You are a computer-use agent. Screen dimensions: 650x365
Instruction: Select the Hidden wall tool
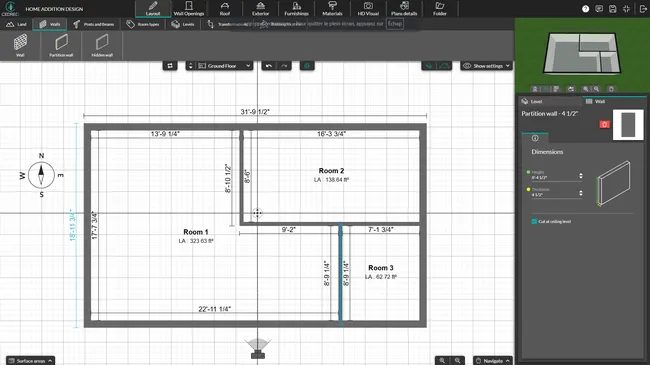(102, 45)
